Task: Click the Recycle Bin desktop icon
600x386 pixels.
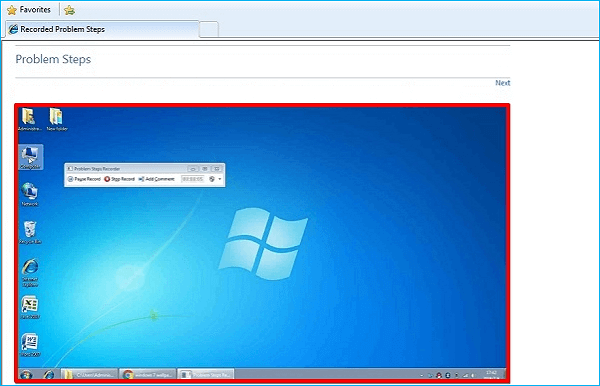Action: (x=30, y=232)
